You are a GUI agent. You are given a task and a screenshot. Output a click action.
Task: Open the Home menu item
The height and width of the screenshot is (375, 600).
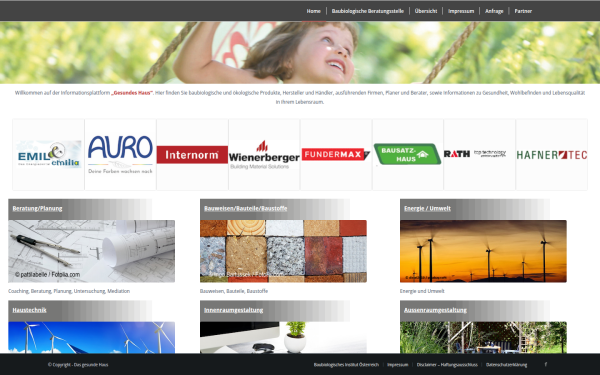click(x=313, y=11)
